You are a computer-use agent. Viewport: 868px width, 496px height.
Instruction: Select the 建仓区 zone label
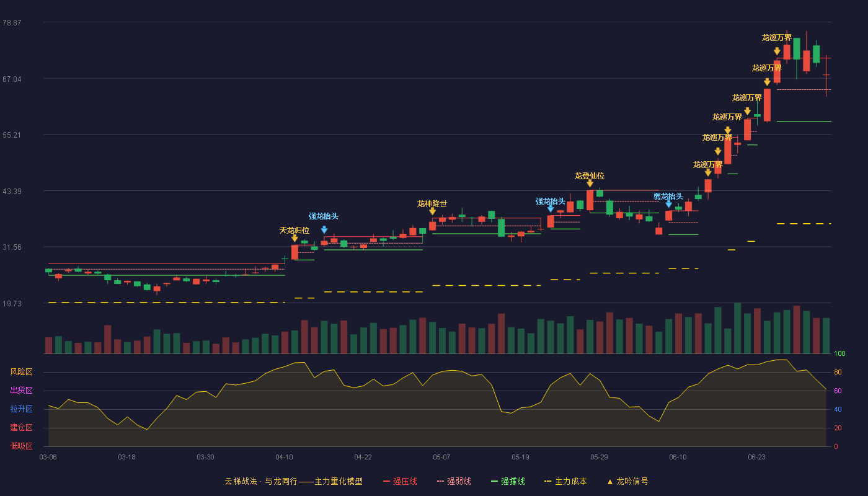coord(21,428)
